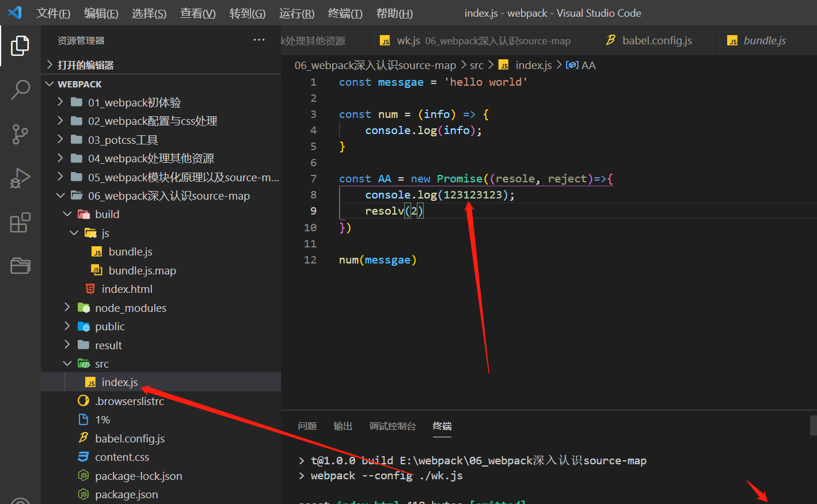817x504 pixels.
Task: Open the 文件(F) menu
Action: pos(54,13)
